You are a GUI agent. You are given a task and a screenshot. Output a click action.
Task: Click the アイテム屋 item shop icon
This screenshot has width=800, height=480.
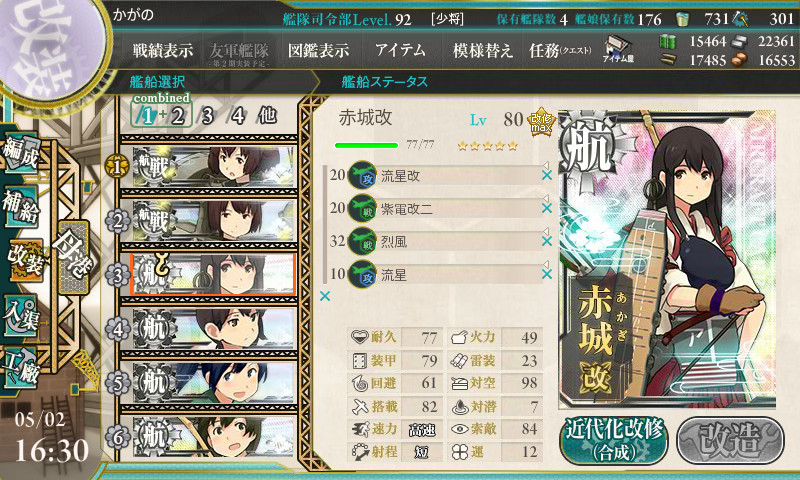pos(618,49)
